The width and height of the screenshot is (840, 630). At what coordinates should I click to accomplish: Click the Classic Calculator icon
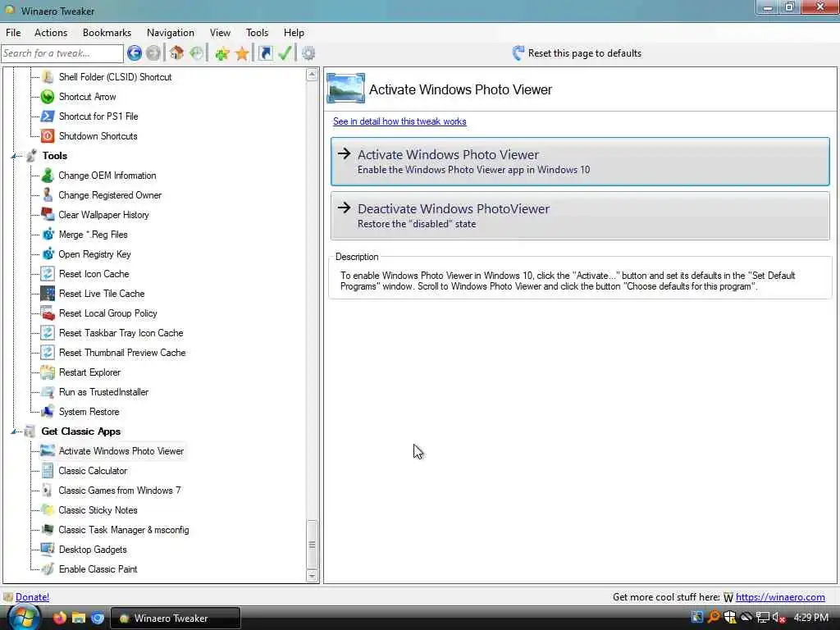click(x=48, y=471)
